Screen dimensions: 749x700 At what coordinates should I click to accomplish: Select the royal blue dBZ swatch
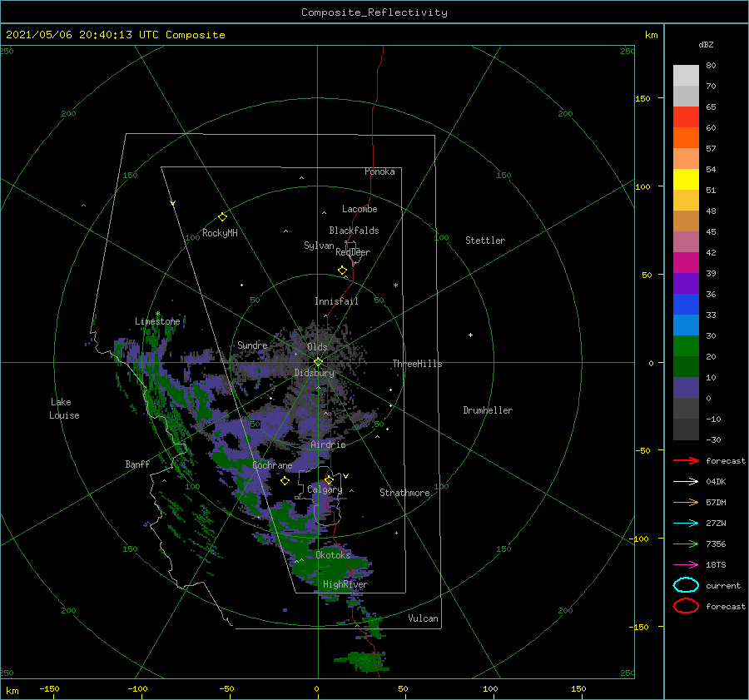point(686,305)
